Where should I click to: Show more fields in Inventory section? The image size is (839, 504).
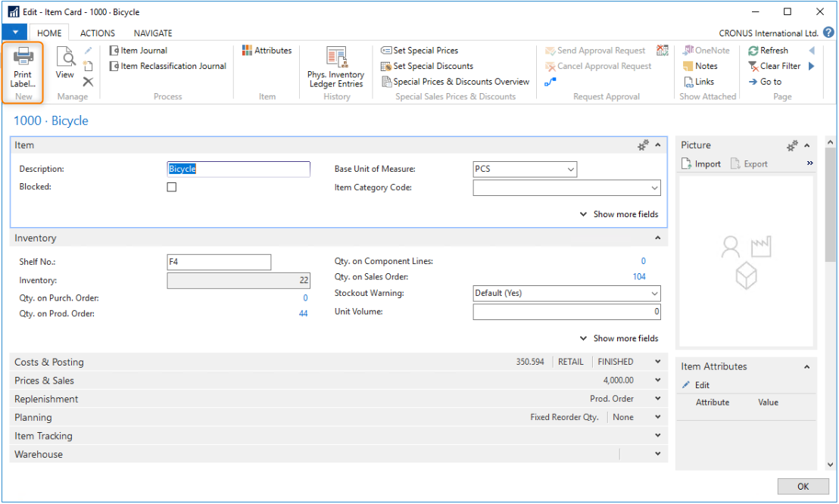click(x=619, y=338)
